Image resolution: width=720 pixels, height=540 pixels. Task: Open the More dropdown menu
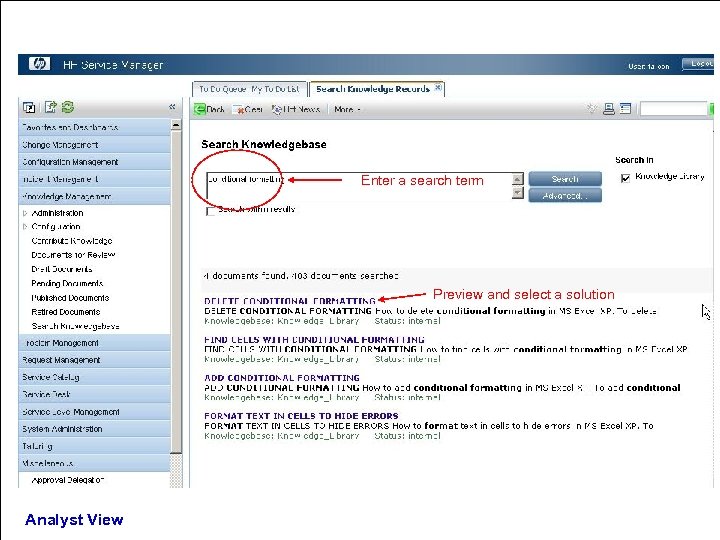click(x=347, y=109)
